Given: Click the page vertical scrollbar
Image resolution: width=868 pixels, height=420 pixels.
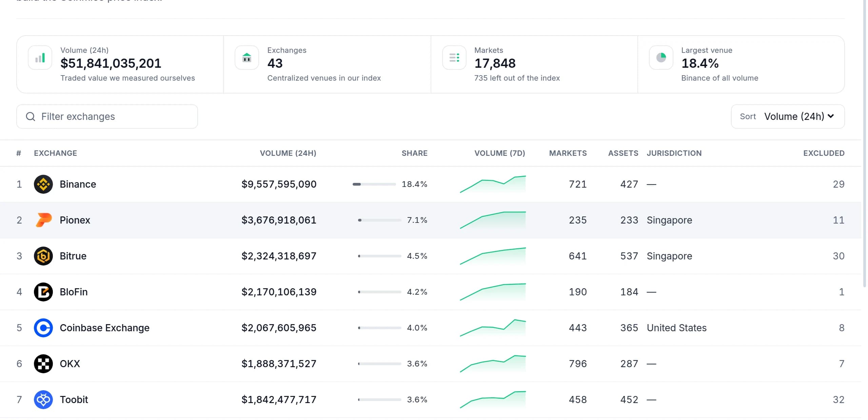Looking at the screenshot, I should coord(865,144).
